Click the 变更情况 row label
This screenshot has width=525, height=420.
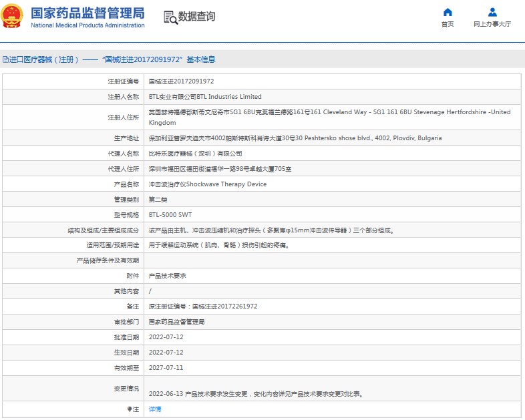(126, 389)
